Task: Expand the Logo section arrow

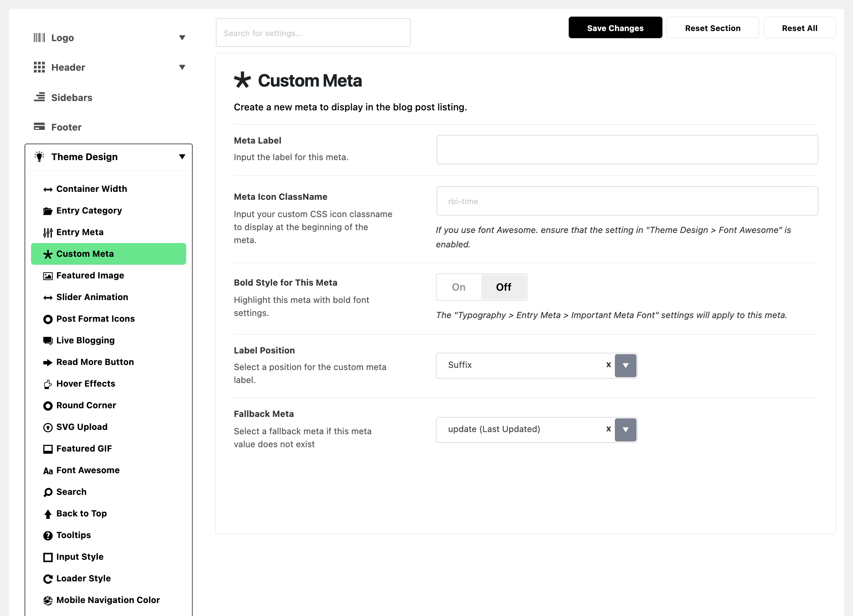Action: point(182,38)
